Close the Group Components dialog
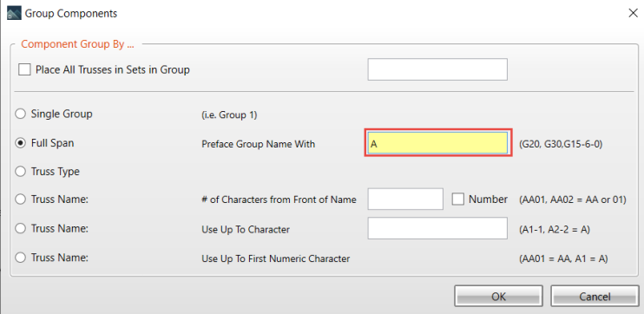The image size is (644, 314). pyautogui.click(x=633, y=14)
